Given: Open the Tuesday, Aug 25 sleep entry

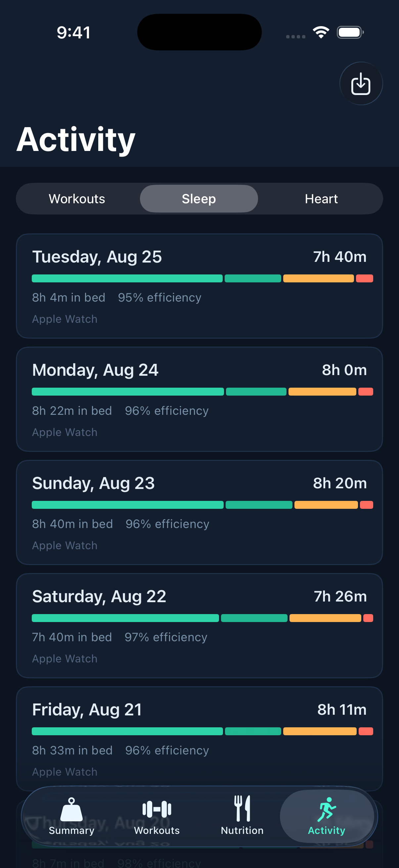Looking at the screenshot, I should pyautogui.click(x=199, y=286).
